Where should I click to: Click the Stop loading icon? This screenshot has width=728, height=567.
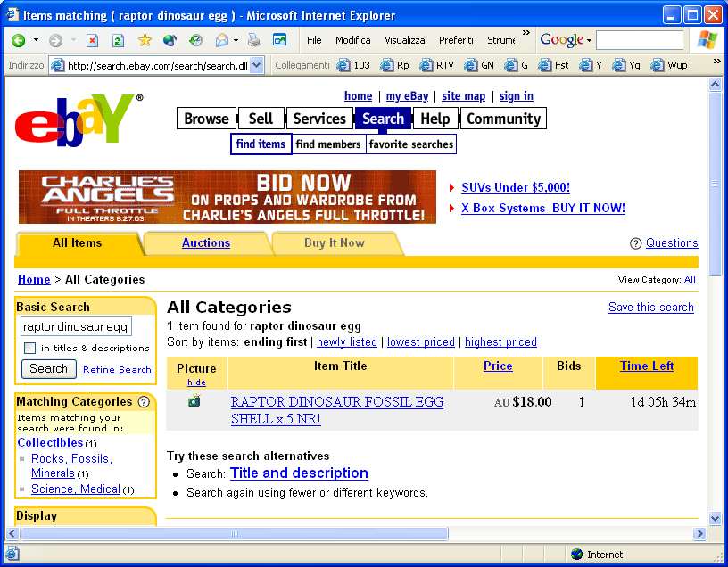pyautogui.click(x=93, y=40)
